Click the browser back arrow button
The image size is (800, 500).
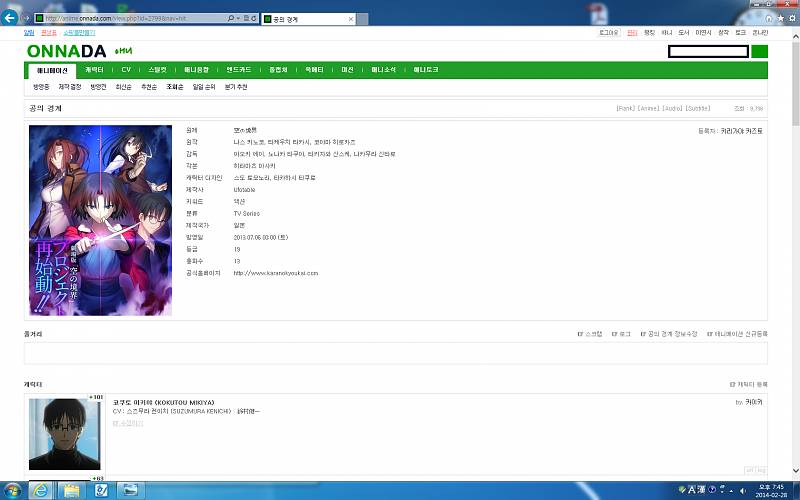coord(11,18)
